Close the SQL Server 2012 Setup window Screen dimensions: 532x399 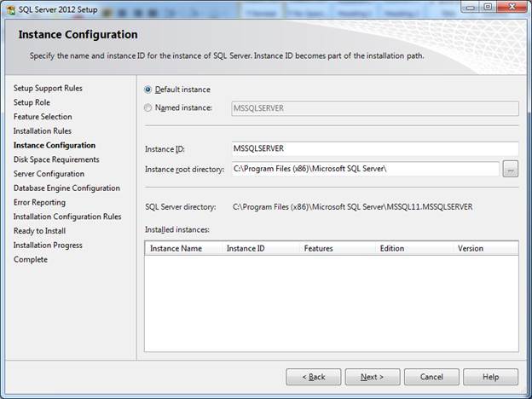(x=512, y=7)
